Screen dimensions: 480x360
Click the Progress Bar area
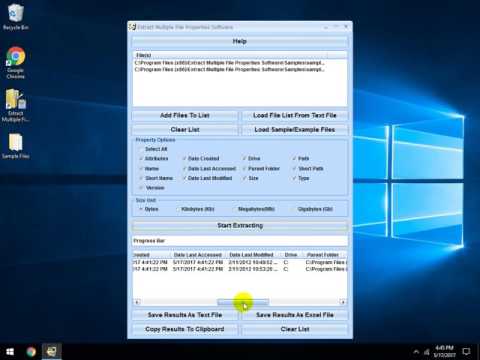click(x=240, y=241)
